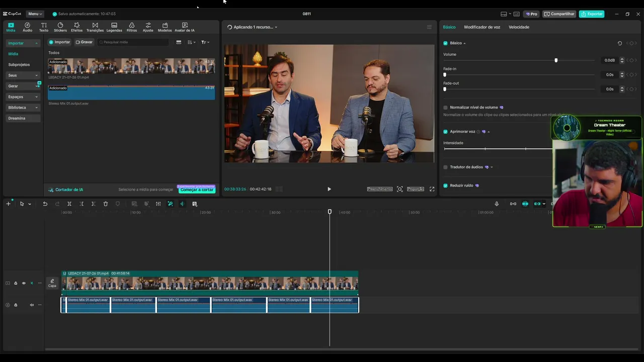Viewport: 644px width, 362px height.
Task: Expand the Espaços sidebar section
Action: point(23,97)
